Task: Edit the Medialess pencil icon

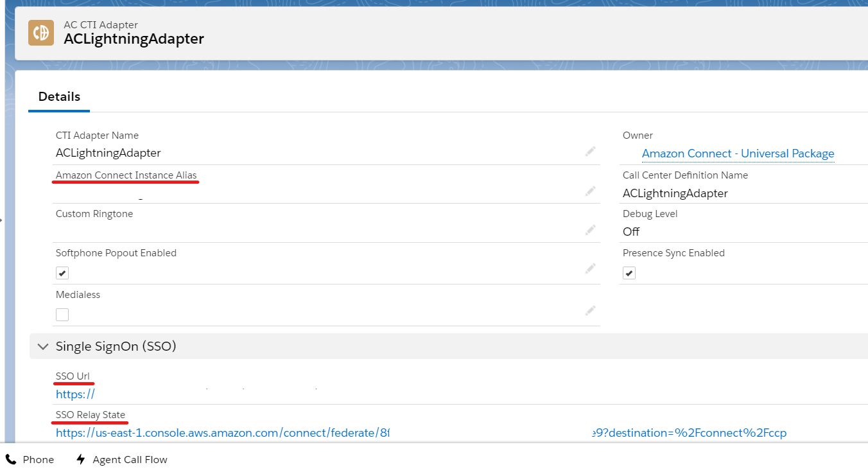Action: pyautogui.click(x=591, y=311)
